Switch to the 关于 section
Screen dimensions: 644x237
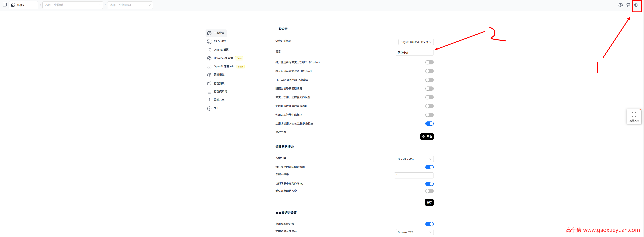(217, 108)
